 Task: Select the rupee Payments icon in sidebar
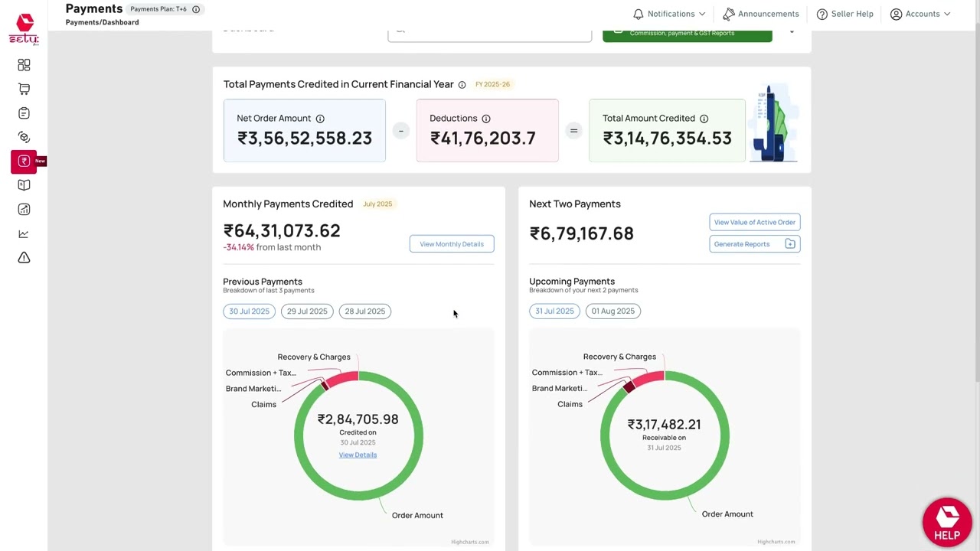coord(24,161)
